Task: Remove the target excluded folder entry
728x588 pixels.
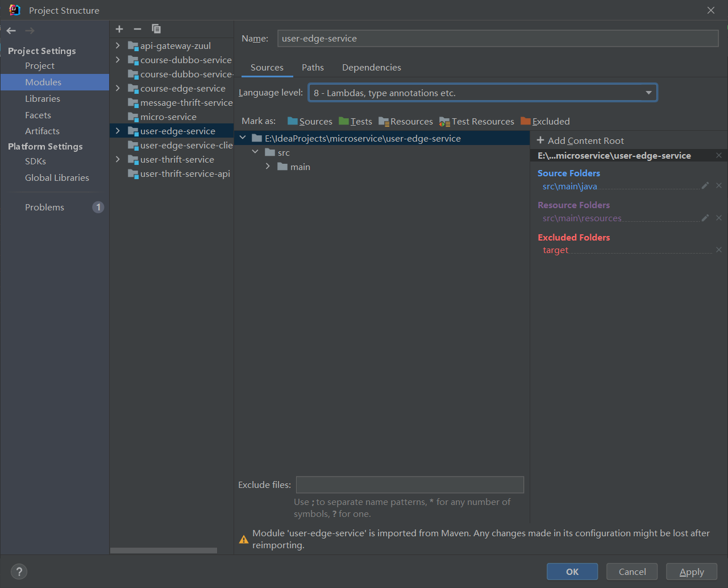Action: 719,250
